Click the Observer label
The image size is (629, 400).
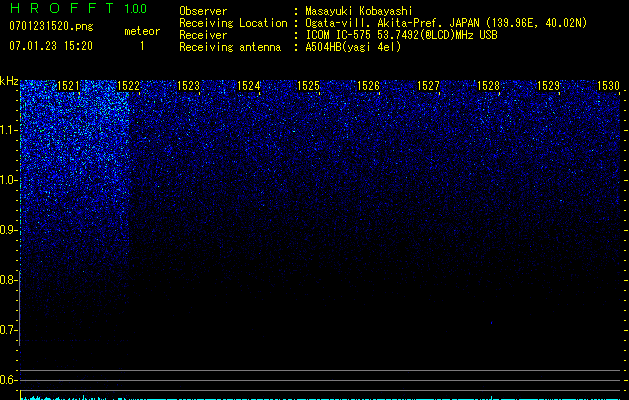pyautogui.click(x=203, y=11)
